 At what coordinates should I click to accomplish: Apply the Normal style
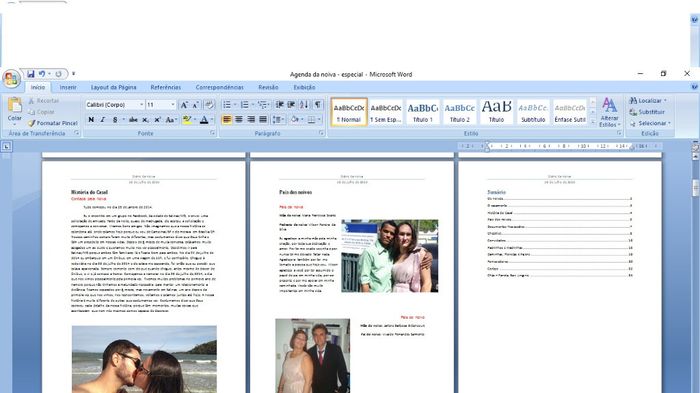pyautogui.click(x=349, y=112)
